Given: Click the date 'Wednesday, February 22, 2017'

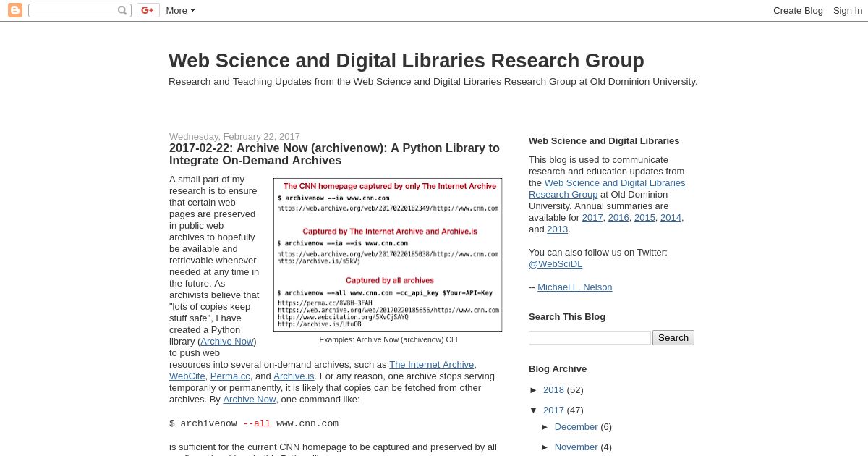Looking at the screenshot, I should 234,136.
